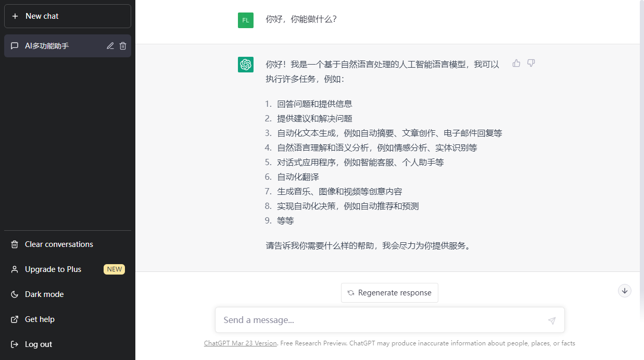The width and height of the screenshot is (644, 360).
Task: Click the chat bubble icon of AI多功能助手
Action: [x=15, y=46]
